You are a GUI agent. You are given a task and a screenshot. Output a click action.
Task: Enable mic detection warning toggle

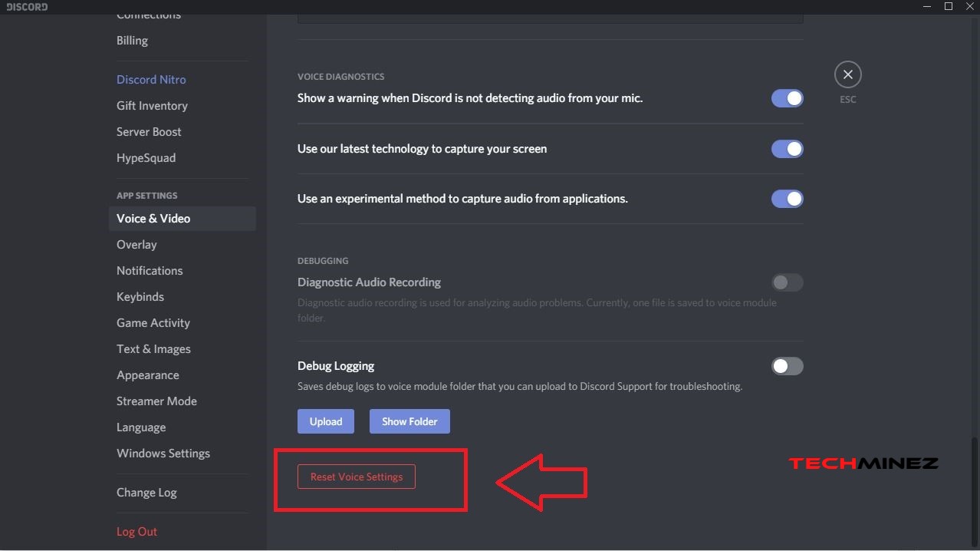coord(787,98)
